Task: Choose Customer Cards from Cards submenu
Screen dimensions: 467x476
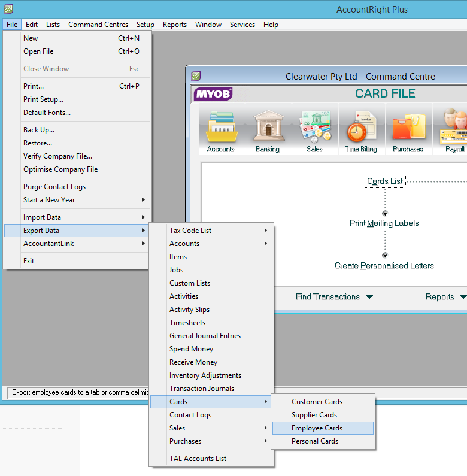Action: pyautogui.click(x=323, y=402)
